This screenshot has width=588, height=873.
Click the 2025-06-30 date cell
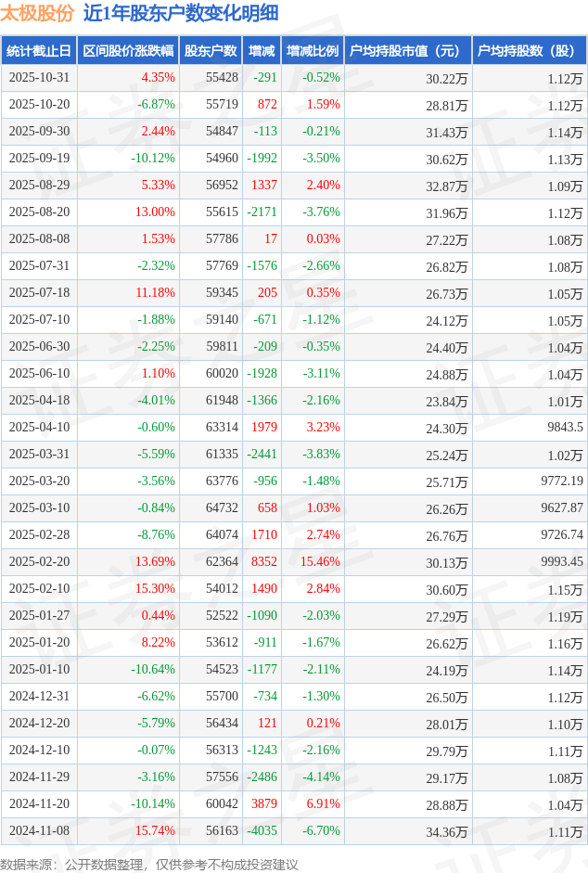39,347
